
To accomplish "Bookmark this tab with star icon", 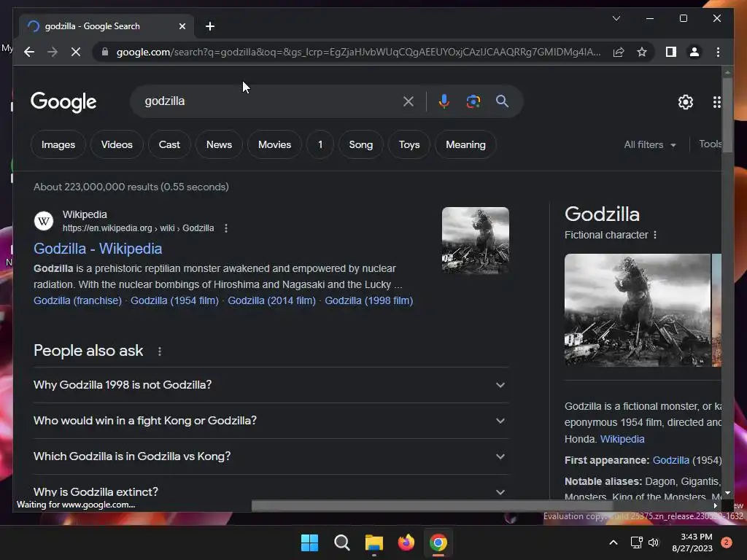I will click(x=642, y=52).
